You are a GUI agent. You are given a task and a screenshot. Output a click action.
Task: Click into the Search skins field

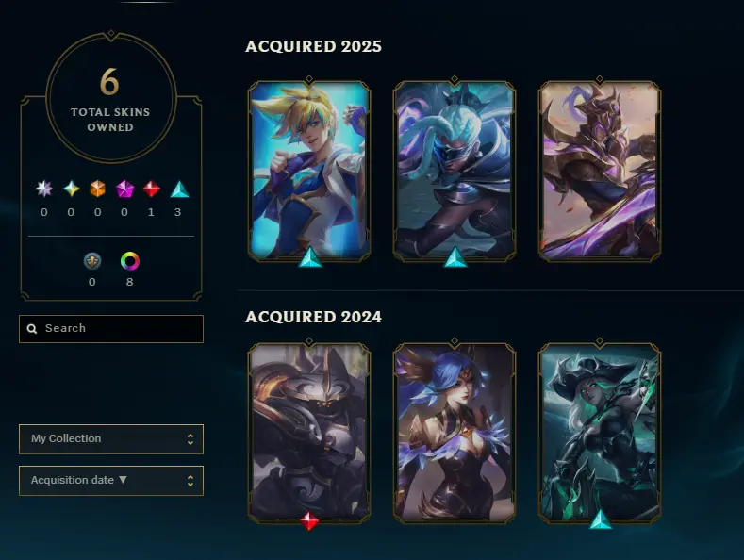(x=111, y=328)
